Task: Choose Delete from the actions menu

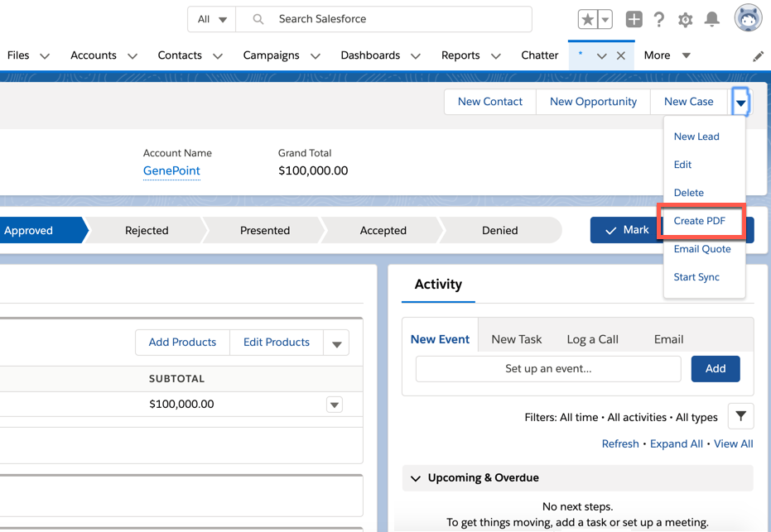Action: click(x=688, y=193)
